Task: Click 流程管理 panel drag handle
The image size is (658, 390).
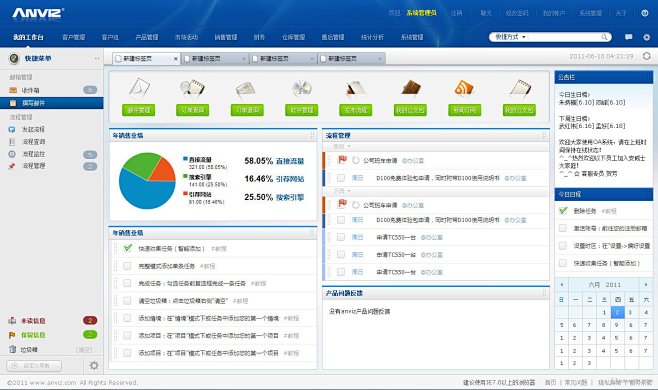Action: point(544,135)
